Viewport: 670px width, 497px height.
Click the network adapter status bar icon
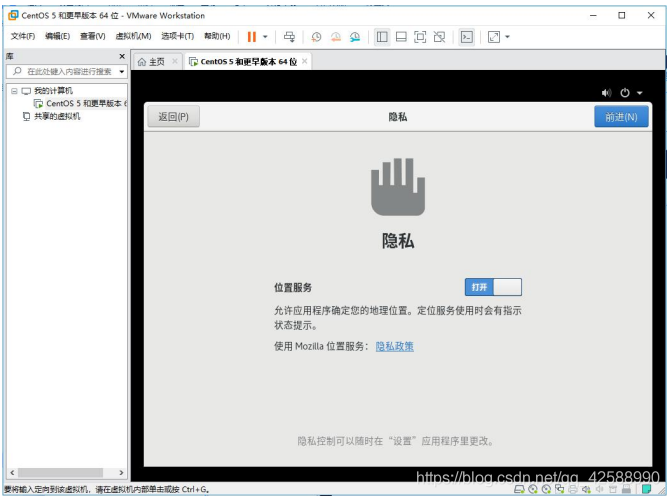559,489
